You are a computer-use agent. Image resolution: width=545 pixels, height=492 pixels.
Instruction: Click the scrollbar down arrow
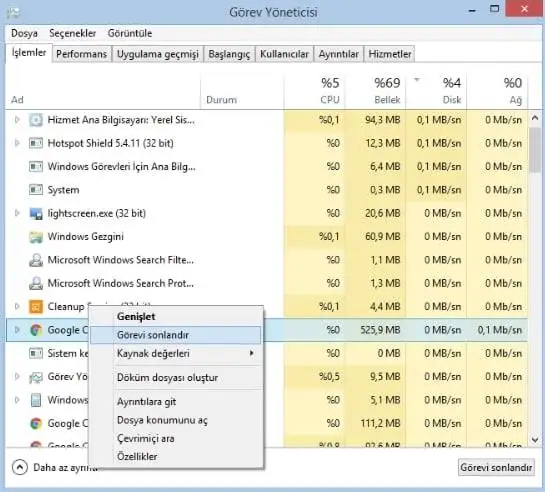pos(535,440)
